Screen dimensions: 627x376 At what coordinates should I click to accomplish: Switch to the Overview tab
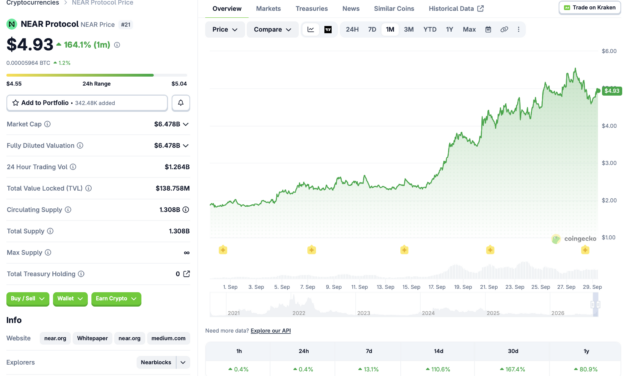click(227, 9)
